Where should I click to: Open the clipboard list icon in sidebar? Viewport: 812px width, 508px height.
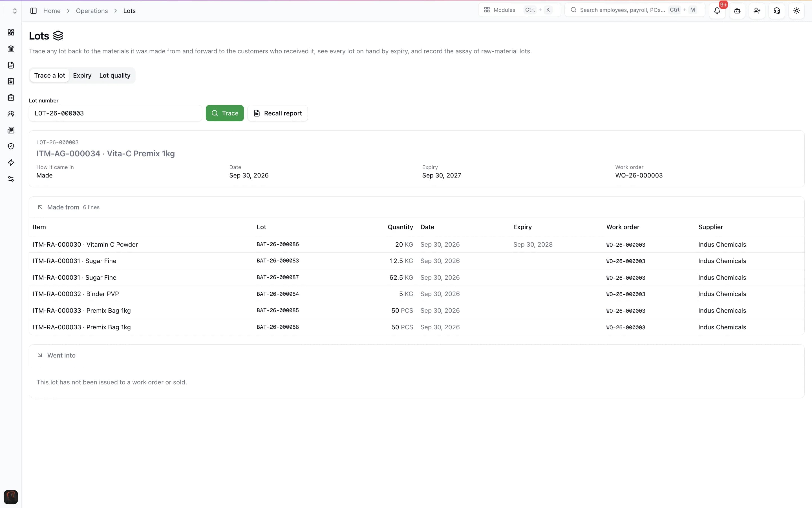pos(11,97)
